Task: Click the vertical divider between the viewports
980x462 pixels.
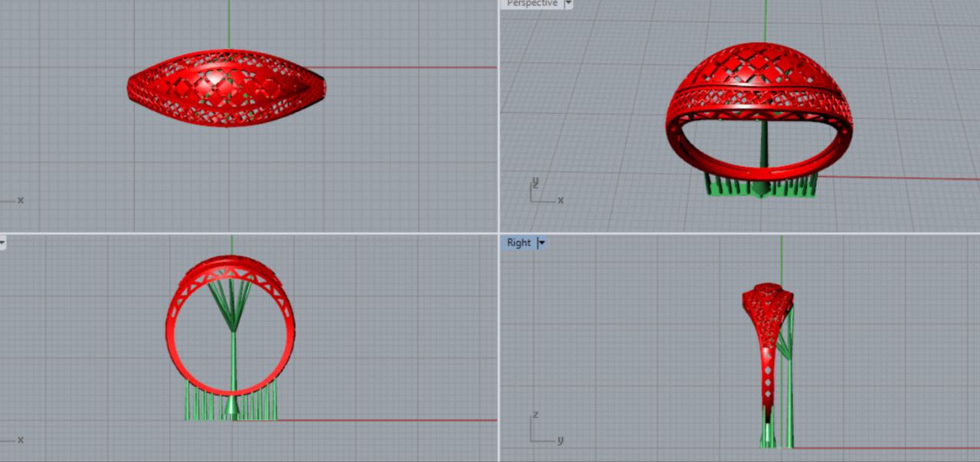Action: 499,115
